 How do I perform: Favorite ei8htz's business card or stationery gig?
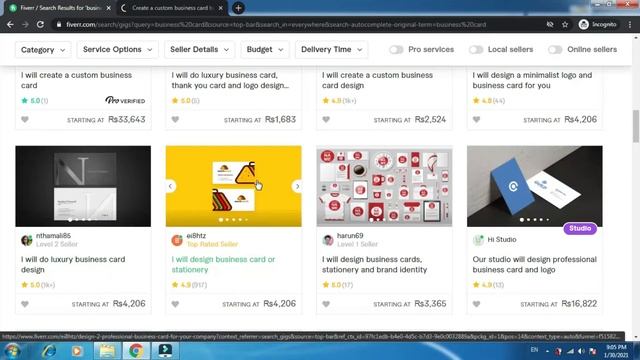[x=175, y=304]
